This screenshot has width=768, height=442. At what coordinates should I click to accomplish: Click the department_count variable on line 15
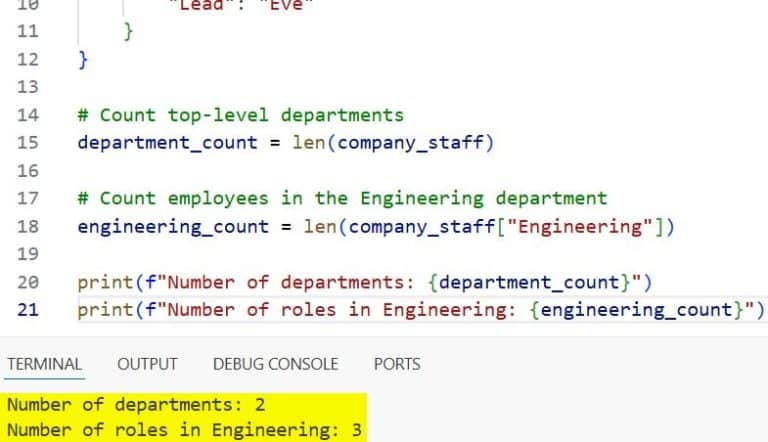(167, 142)
